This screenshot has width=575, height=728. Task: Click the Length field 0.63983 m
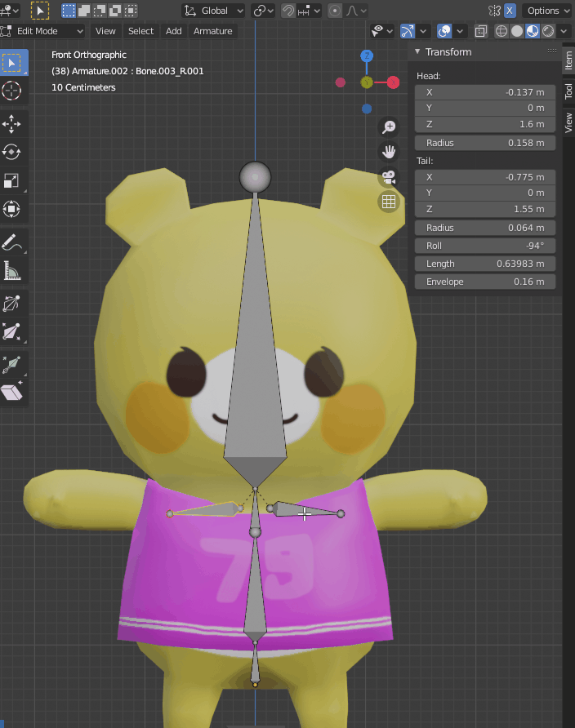pos(485,264)
